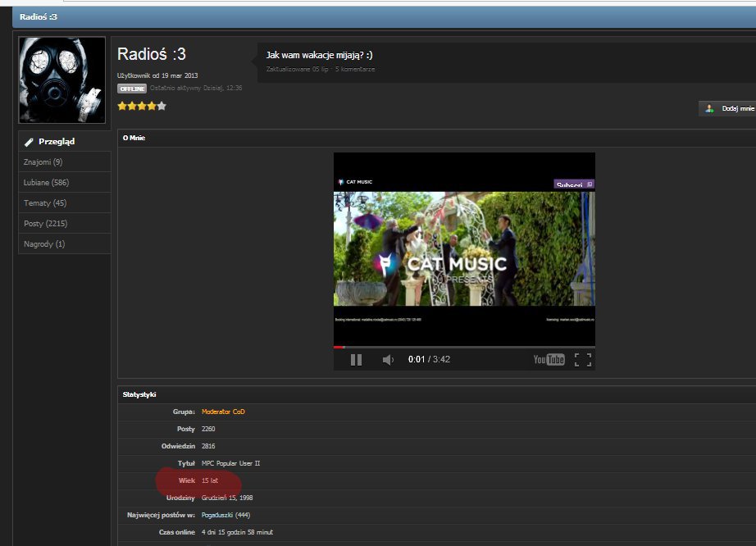Screen dimensions: 756x546
Task: Click the video time display 0:01 / 3:42
Action: click(x=429, y=360)
